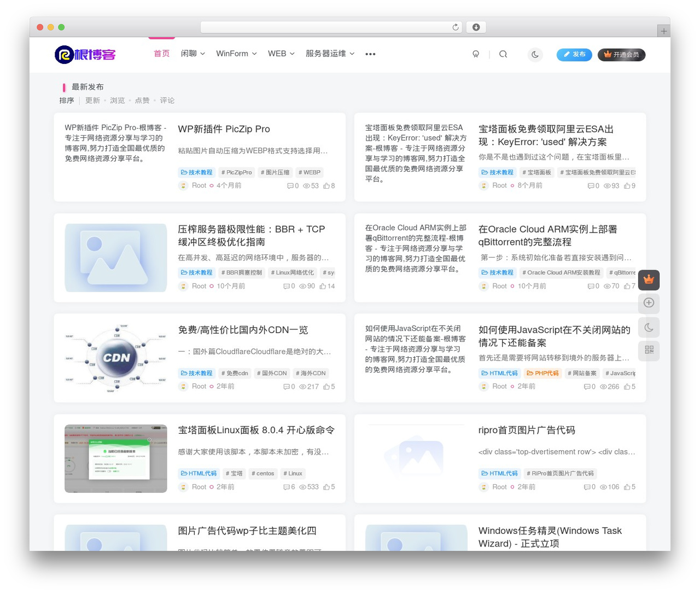Click the 根博客 site logo

point(85,54)
